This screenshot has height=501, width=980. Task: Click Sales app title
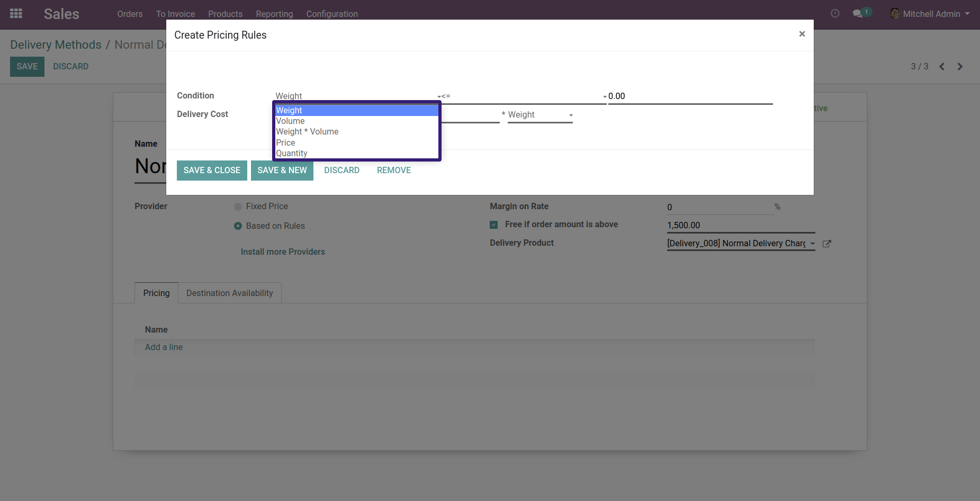(x=61, y=14)
